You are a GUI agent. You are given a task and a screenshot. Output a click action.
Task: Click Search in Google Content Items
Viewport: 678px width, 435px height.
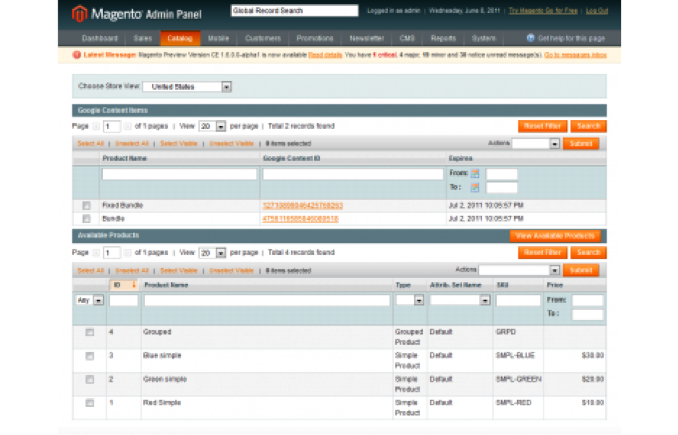[x=588, y=126]
